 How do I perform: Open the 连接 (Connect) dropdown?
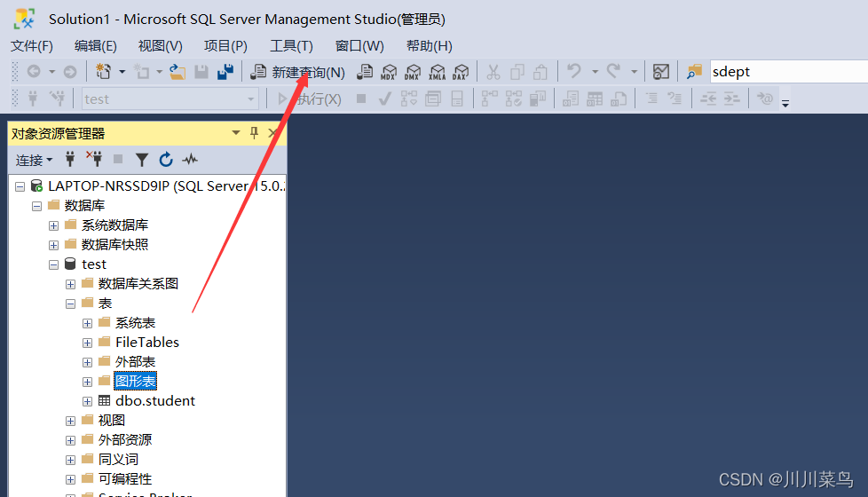34,160
